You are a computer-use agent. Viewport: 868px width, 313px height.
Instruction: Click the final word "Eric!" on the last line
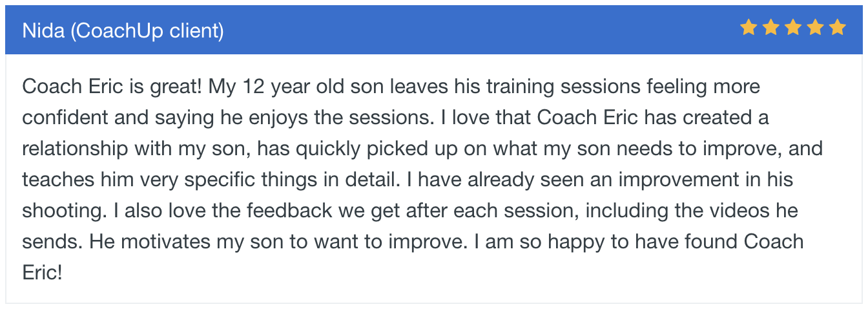pyautogui.click(x=42, y=273)
